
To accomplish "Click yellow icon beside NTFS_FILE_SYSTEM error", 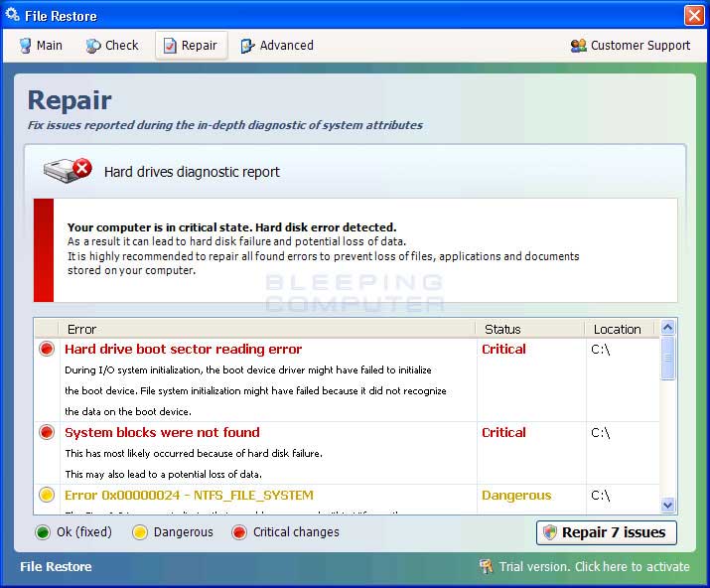I will pyautogui.click(x=47, y=495).
